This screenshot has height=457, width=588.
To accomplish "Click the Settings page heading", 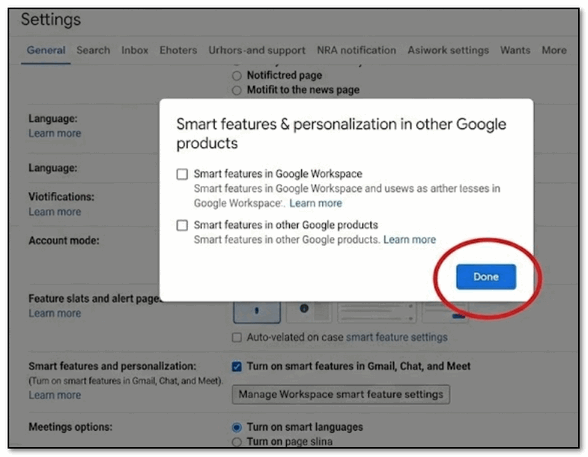I will point(51,19).
